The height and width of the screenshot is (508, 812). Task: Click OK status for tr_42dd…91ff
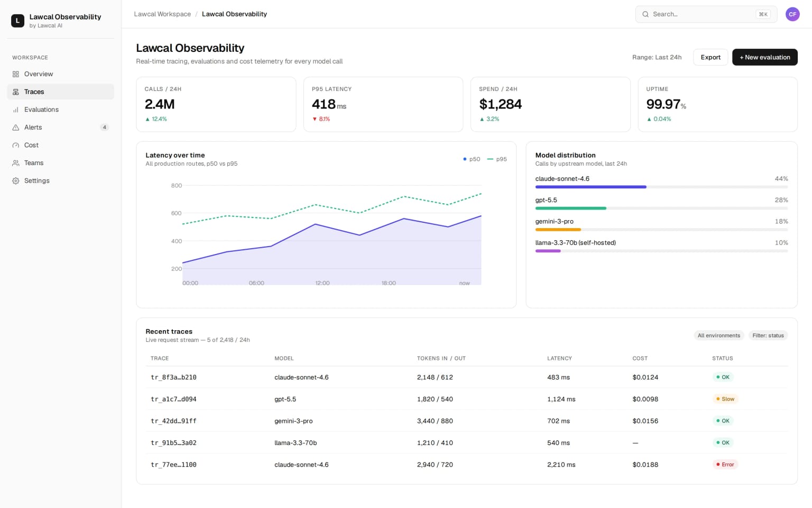click(x=723, y=421)
